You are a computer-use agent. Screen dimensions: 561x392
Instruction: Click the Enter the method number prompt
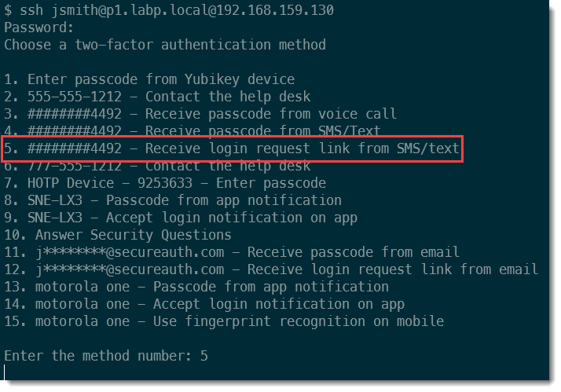click(106, 356)
